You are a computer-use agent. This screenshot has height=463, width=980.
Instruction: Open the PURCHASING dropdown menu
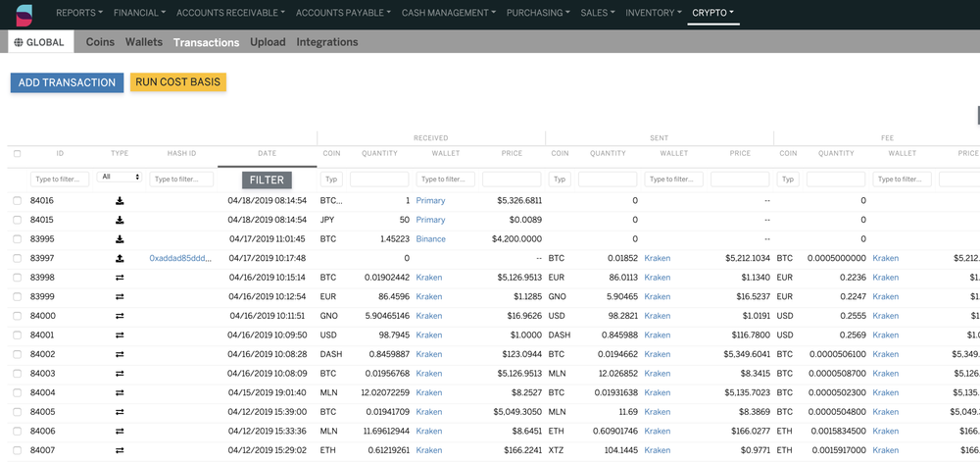click(538, 13)
